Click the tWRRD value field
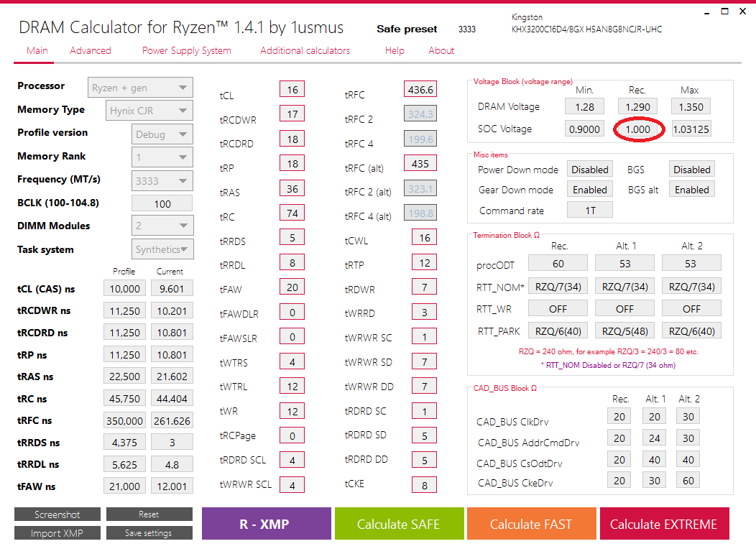 click(424, 312)
